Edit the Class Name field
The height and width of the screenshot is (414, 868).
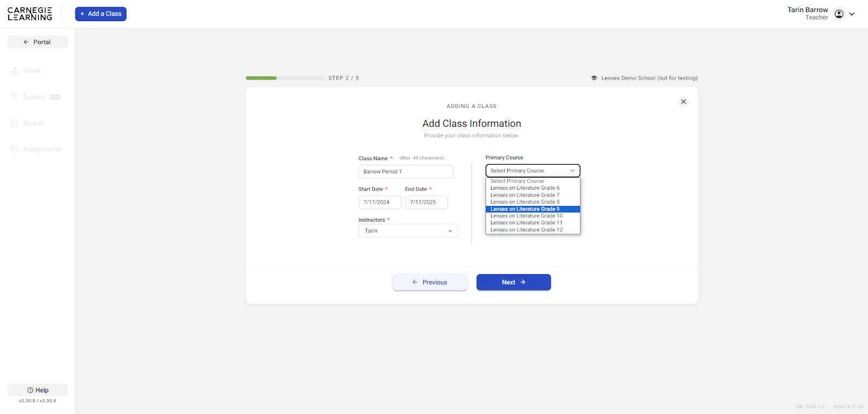[406, 172]
